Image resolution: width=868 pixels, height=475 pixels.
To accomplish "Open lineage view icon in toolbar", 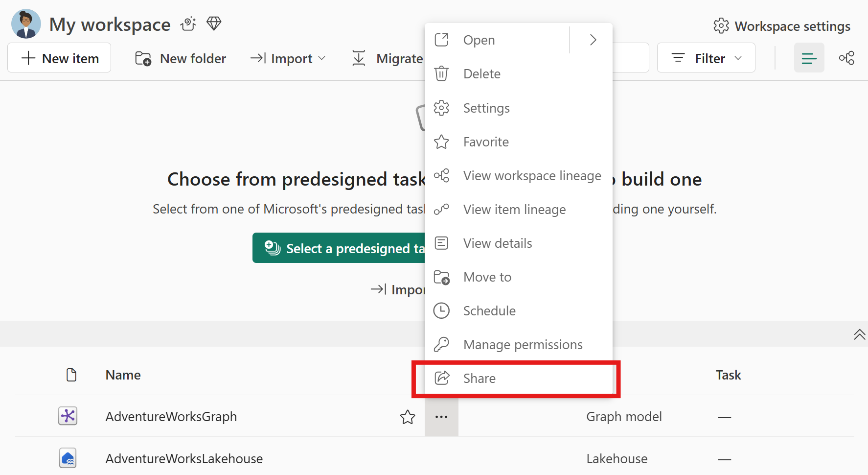I will [846, 58].
